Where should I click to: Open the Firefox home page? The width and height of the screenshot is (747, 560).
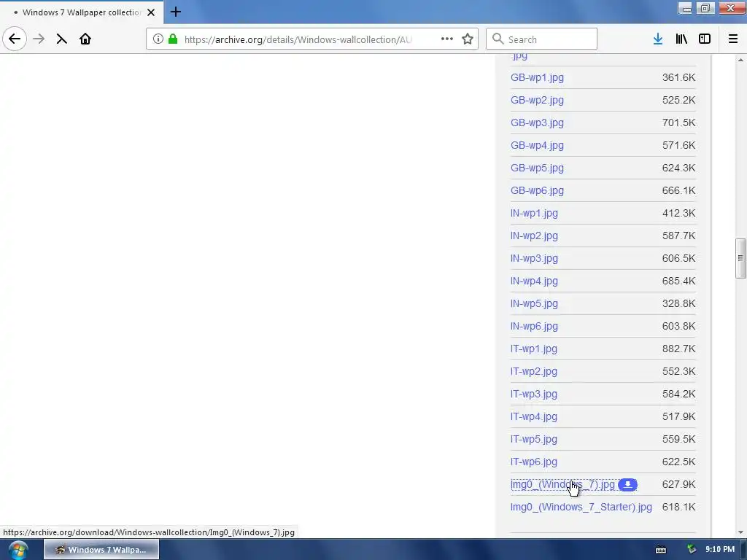click(x=85, y=39)
